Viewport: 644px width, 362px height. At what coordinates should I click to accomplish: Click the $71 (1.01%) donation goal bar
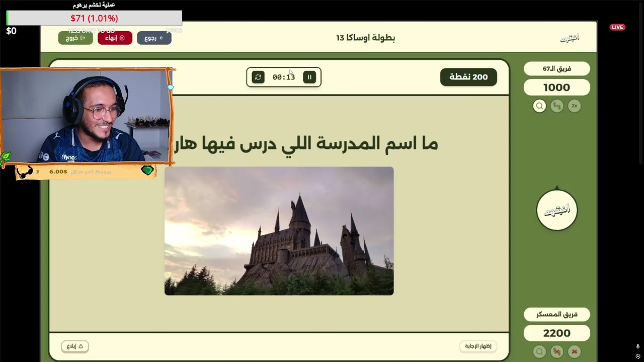(x=94, y=18)
